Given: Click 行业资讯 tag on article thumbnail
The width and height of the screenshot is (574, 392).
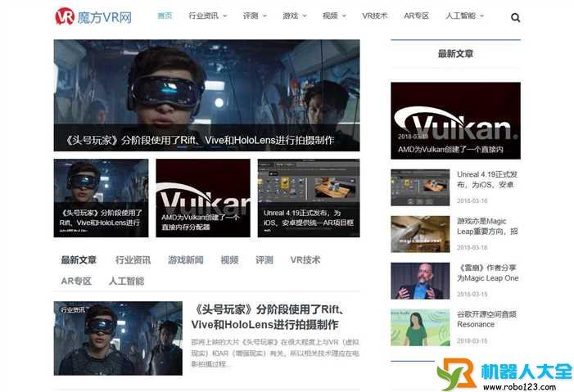Looking at the screenshot, I should [73, 310].
